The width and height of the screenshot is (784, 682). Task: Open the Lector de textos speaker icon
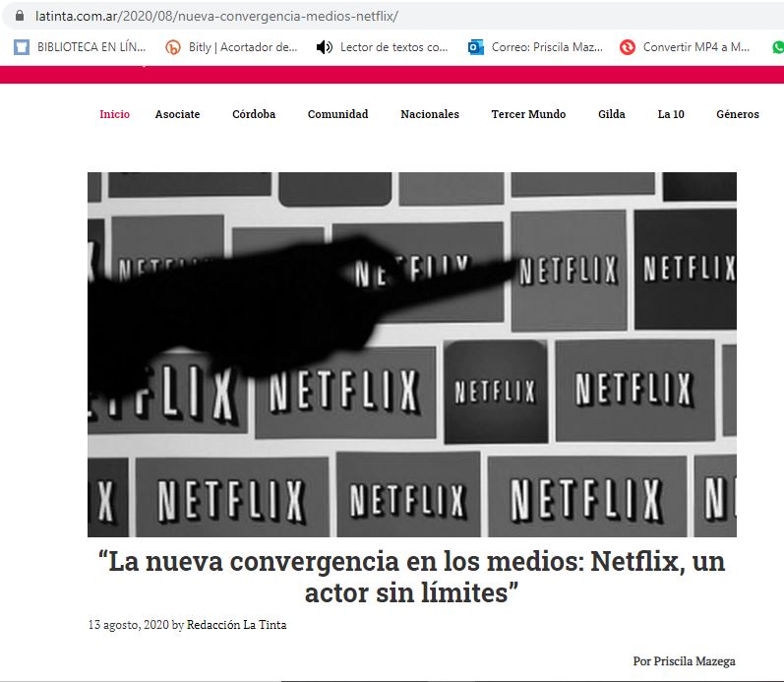click(324, 47)
